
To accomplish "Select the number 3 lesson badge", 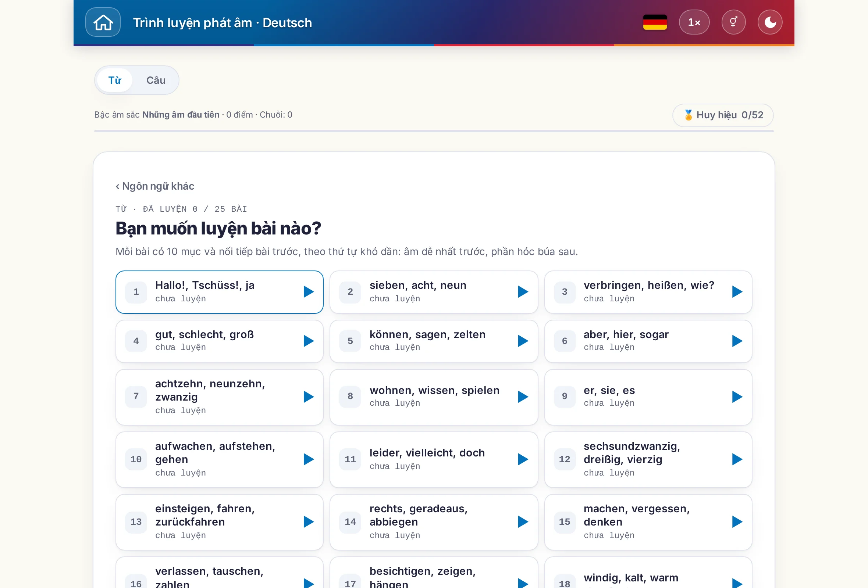I will pyautogui.click(x=564, y=292).
